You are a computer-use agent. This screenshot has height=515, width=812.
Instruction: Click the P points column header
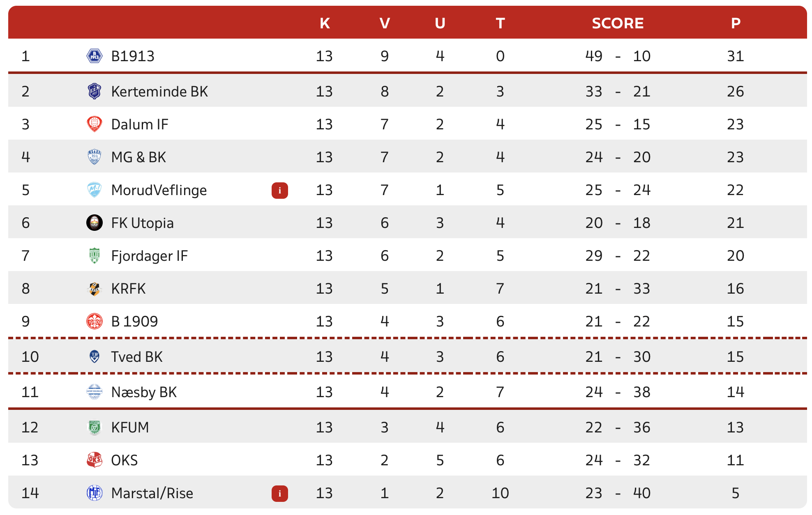[x=736, y=23]
